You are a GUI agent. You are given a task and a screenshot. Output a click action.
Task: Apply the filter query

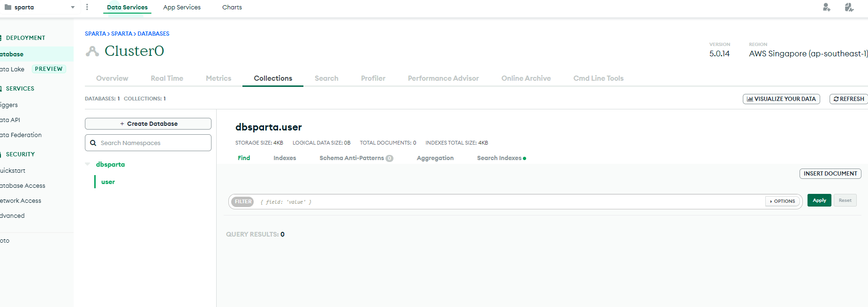tap(819, 200)
